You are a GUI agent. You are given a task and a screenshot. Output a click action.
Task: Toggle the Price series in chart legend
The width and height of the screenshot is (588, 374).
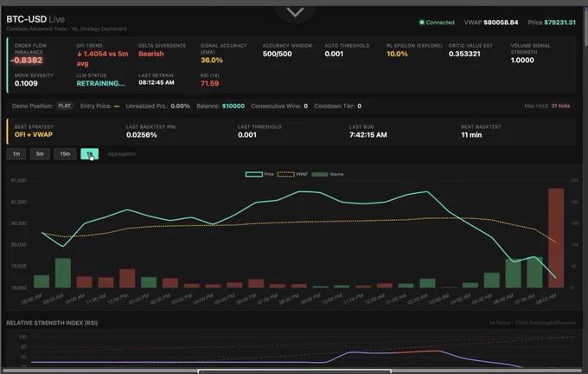(x=259, y=174)
